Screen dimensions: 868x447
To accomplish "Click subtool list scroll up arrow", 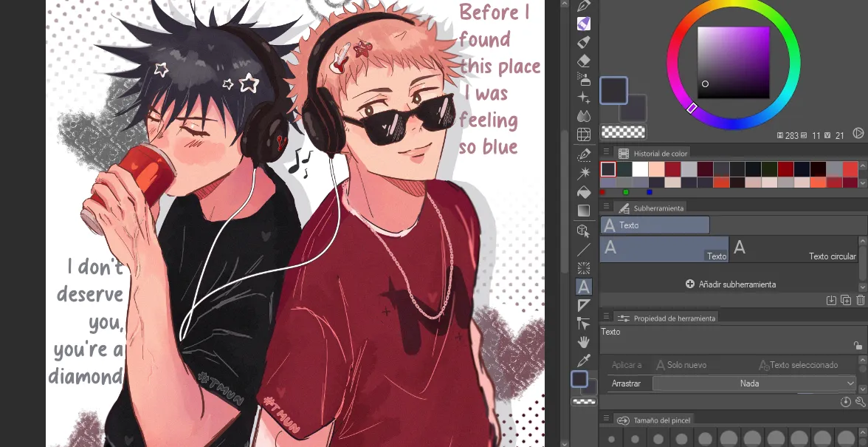I will pos(862,241).
